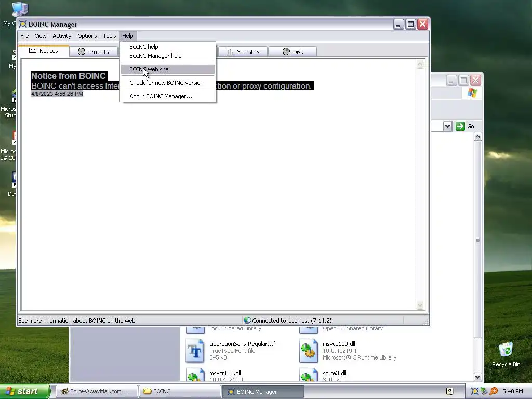
Task: Click the help question mark taskbar icon
Action: click(449, 392)
